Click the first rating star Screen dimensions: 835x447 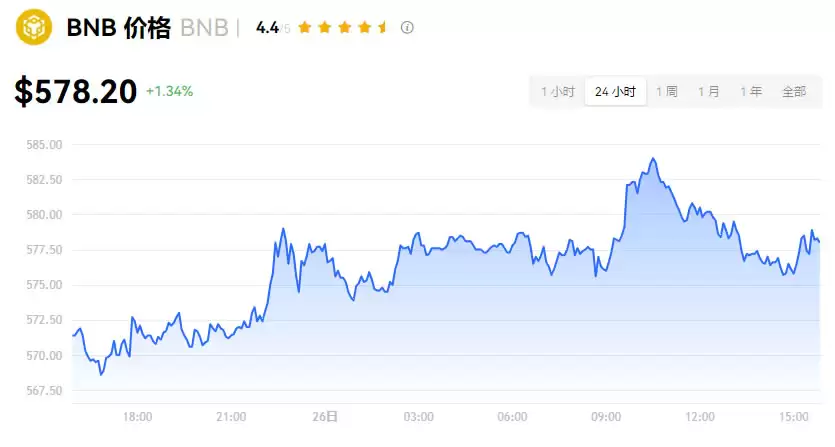pos(304,28)
